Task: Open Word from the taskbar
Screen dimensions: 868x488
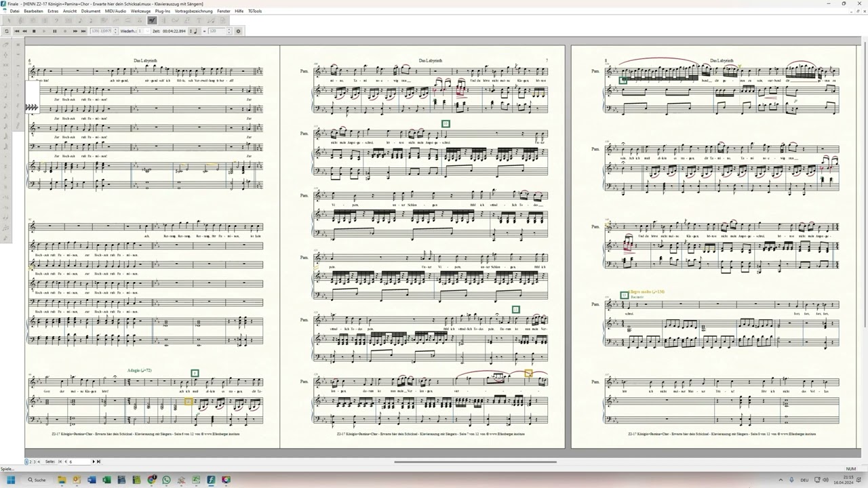Action: (92, 480)
